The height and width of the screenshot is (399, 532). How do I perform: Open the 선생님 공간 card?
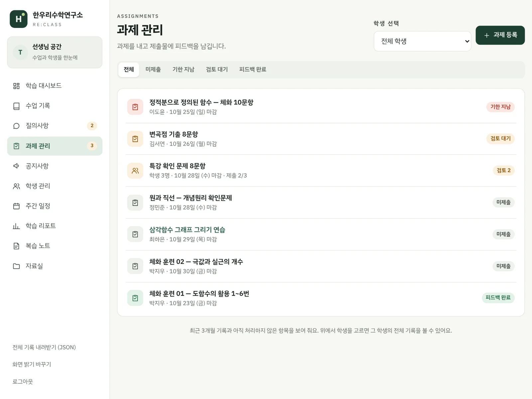click(x=55, y=52)
